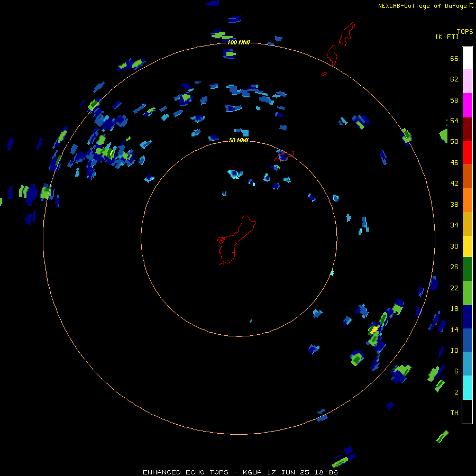Click the "TOPS" legend title
This screenshot has height=476, width=476.
[465, 31]
